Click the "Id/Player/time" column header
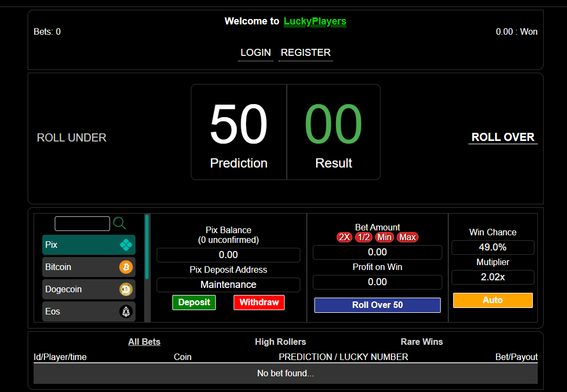 [x=60, y=357]
